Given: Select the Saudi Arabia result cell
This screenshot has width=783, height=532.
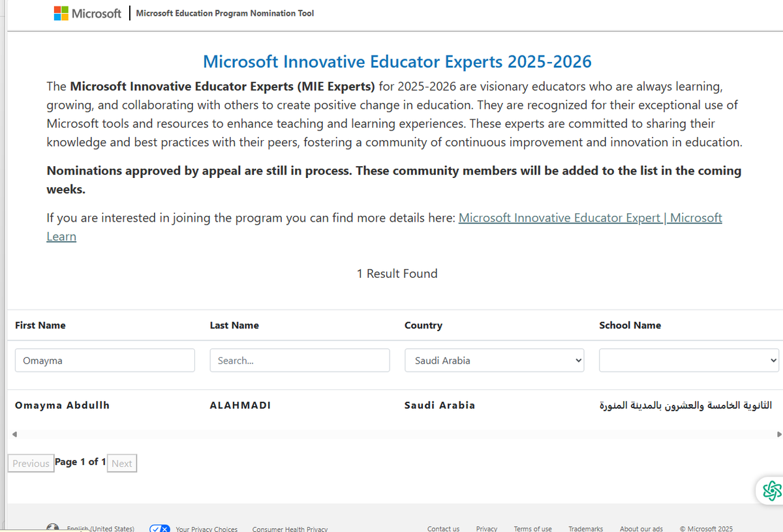Looking at the screenshot, I should [x=440, y=406].
